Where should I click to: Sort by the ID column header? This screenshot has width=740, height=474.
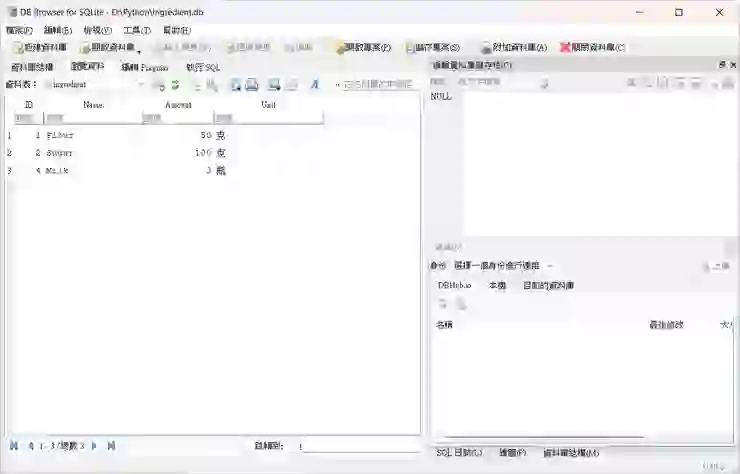(x=29, y=105)
